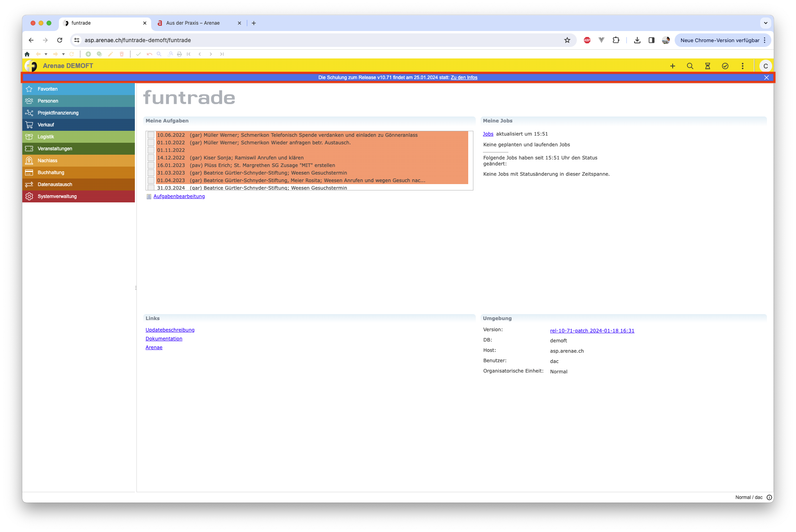Click the printer icon in toolbar
The image size is (796, 532).
[179, 54]
